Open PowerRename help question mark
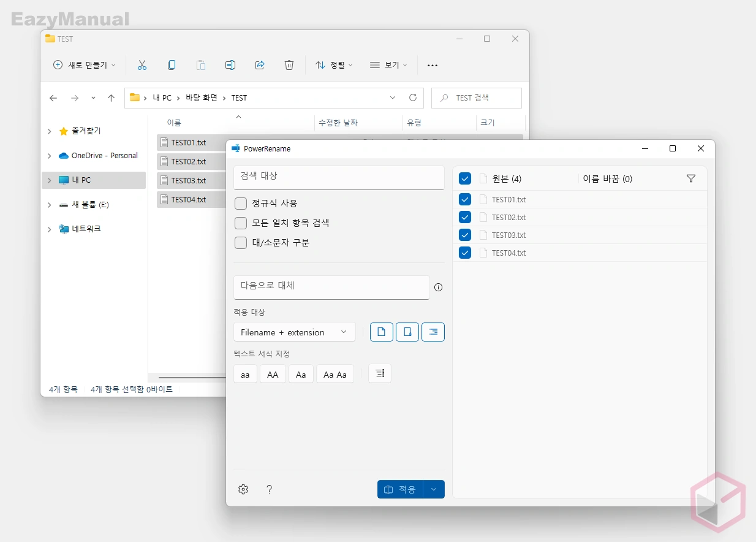756x542 pixels. [269, 489]
